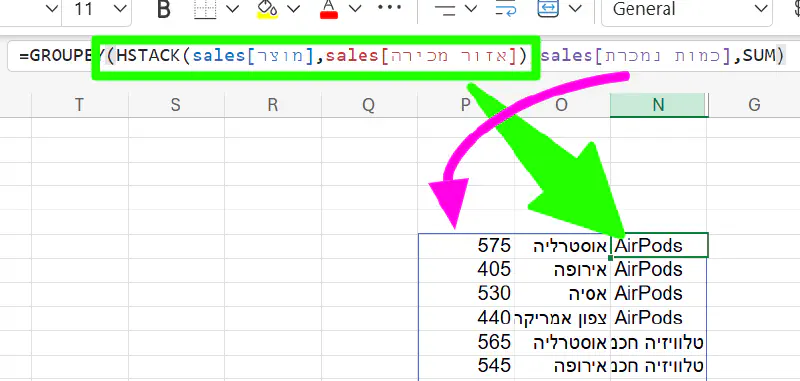Screen dimensions: 800x381
Task: Select AirPods cell in the 405 row
Action: 659,269
